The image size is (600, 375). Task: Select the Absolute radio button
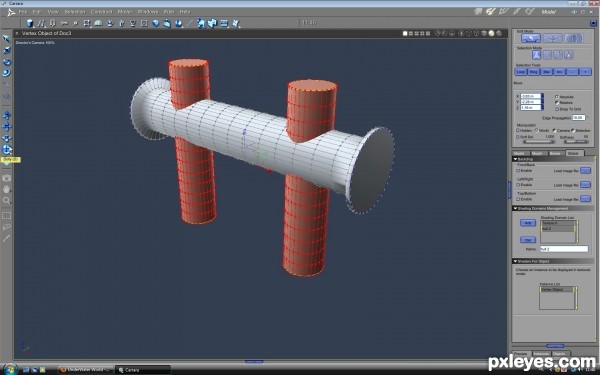coord(557,97)
